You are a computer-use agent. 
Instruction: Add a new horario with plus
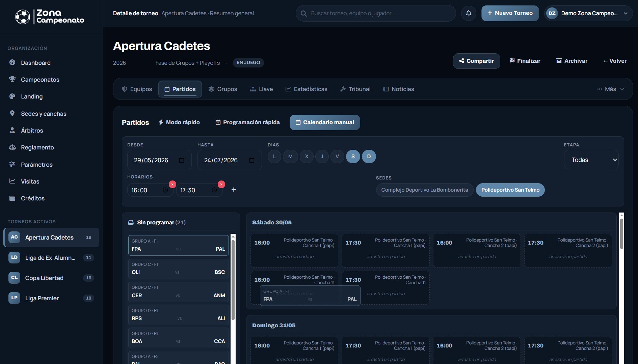click(234, 190)
